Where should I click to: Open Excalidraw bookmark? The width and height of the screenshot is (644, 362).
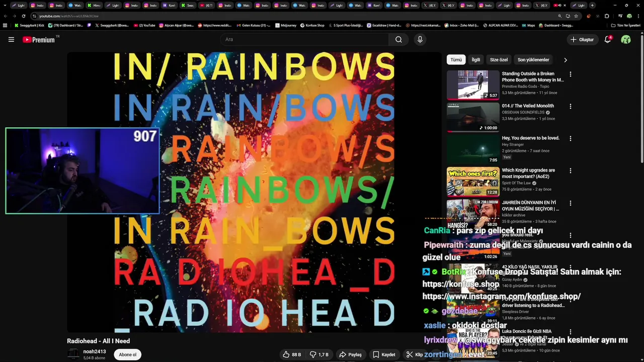[x=384, y=25]
